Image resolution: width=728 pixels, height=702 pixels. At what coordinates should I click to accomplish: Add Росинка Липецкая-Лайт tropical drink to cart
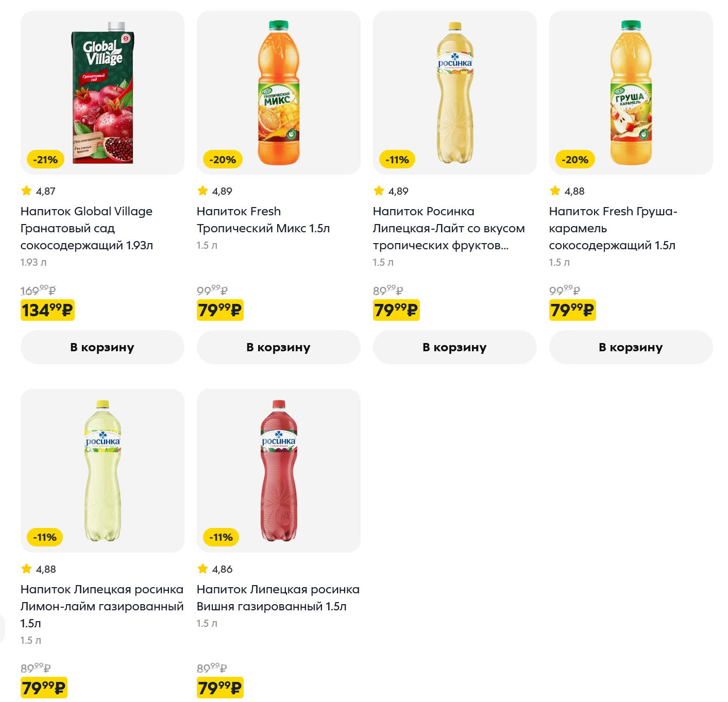[x=454, y=347]
